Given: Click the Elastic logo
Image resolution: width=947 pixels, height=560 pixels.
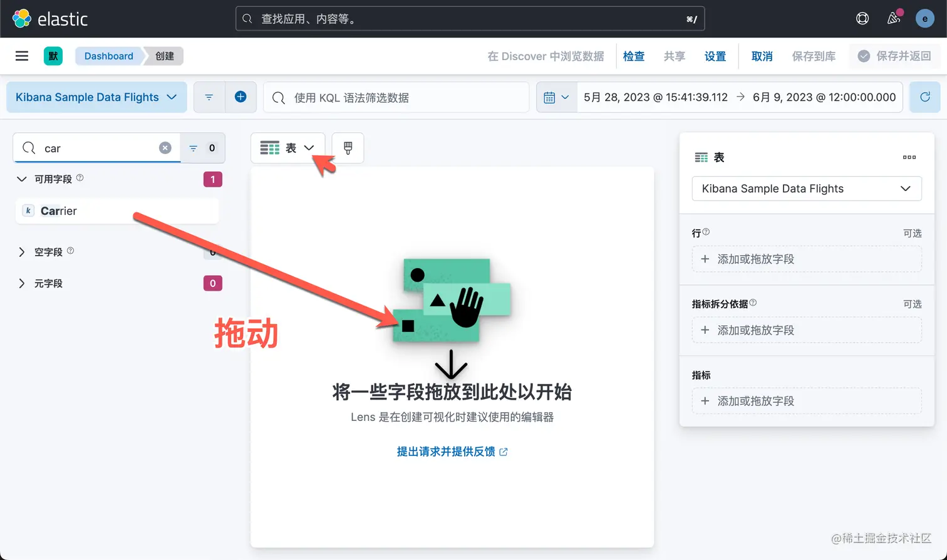Looking at the screenshot, I should [x=50, y=19].
